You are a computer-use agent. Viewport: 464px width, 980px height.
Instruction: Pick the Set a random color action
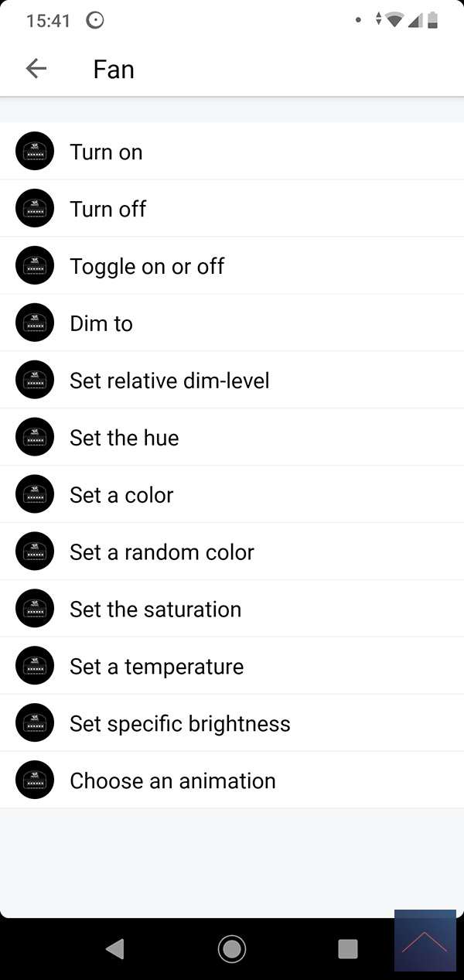[162, 552]
